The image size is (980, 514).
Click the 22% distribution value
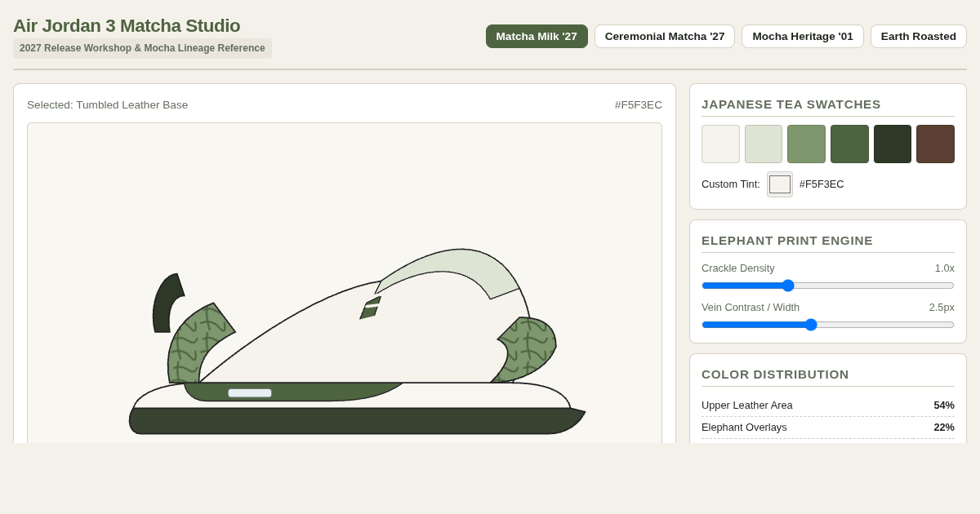pyautogui.click(x=944, y=428)
